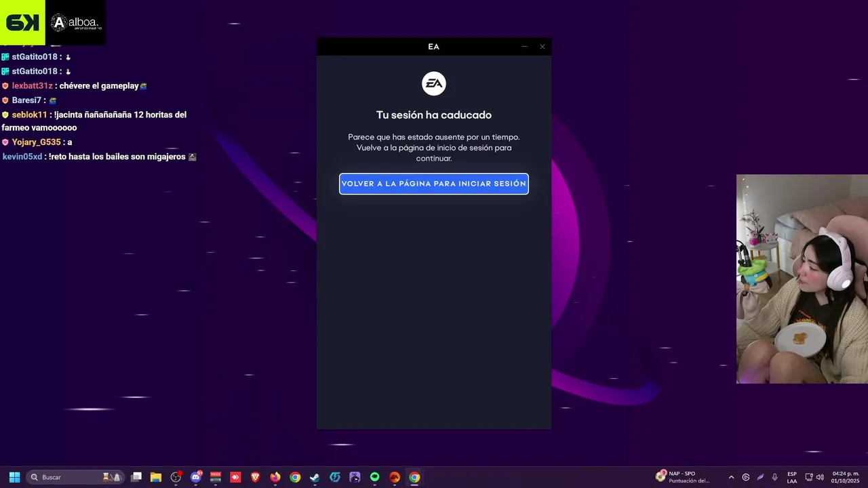This screenshot has width=868, height=488.
Task: Open the Elgato tray icon
Action: pyautogui.click(x=746, y=477)
